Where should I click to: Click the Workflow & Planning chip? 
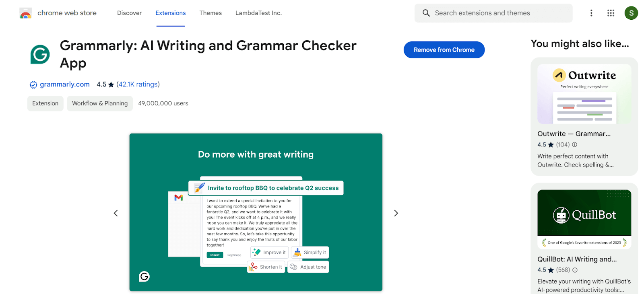100,103
